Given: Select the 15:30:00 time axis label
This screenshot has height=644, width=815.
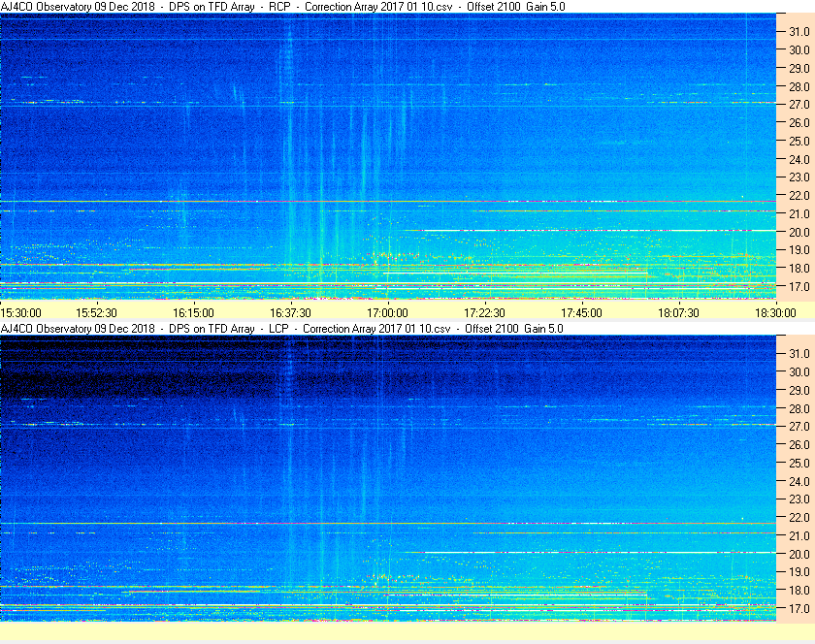Looking at the screenshot, I should click(20, 313).
